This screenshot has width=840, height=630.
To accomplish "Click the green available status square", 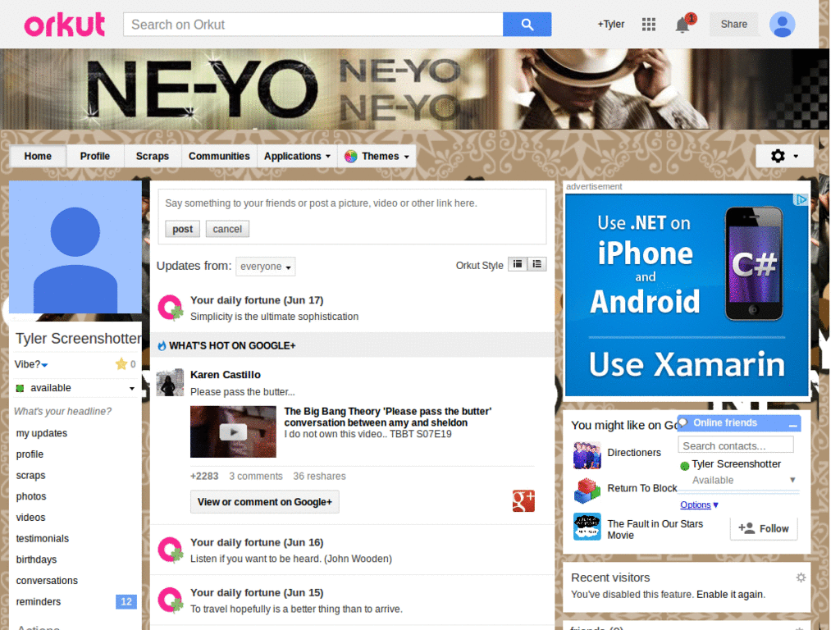I will pos(20,388).
